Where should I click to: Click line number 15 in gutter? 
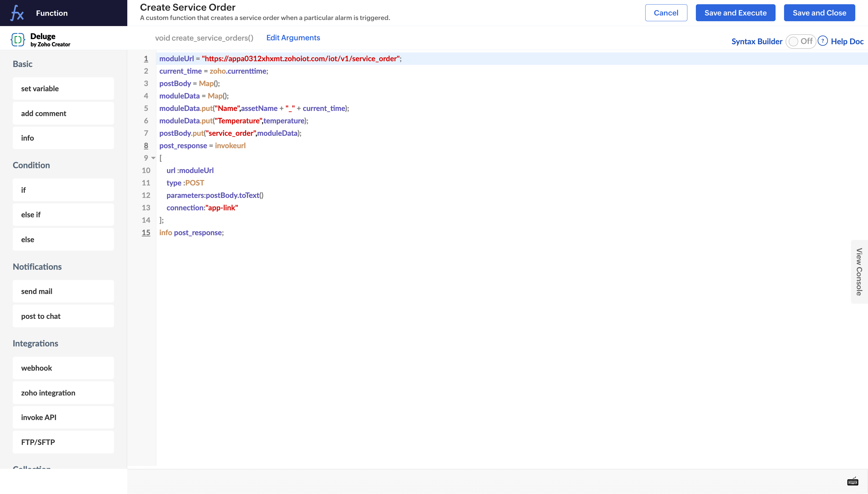[x=146, y=233]
